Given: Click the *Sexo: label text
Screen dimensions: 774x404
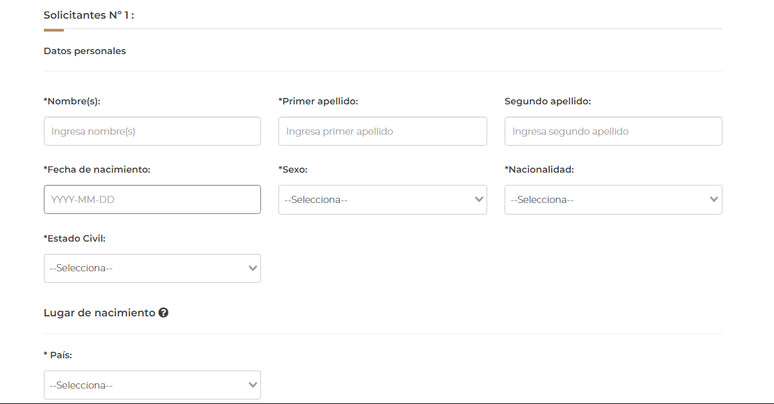Looking at the screenshot, I should [293, 169].
